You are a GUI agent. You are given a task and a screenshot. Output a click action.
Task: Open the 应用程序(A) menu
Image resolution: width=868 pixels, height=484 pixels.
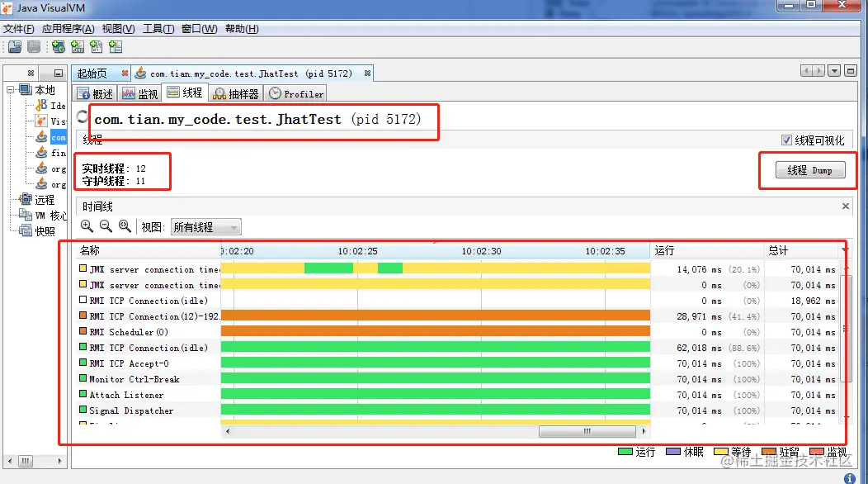[68, 29]
